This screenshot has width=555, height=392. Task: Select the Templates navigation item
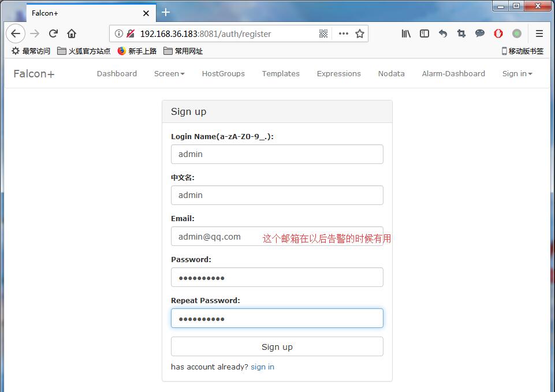point(280,73)
